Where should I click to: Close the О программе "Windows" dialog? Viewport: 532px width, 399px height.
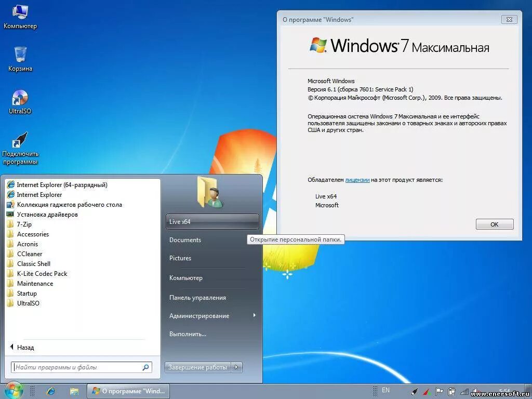[x=509, y=19]
